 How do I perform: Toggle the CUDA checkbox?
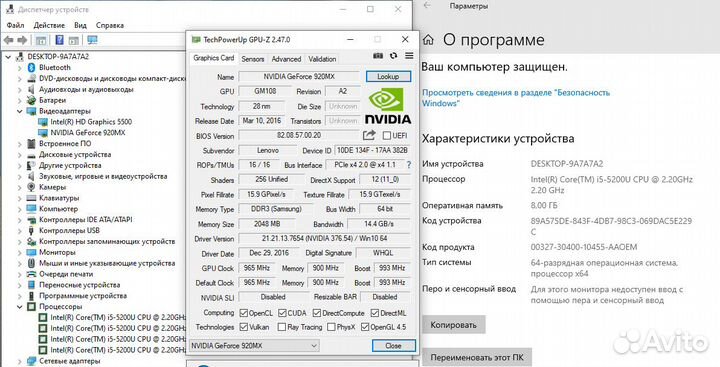282,313
